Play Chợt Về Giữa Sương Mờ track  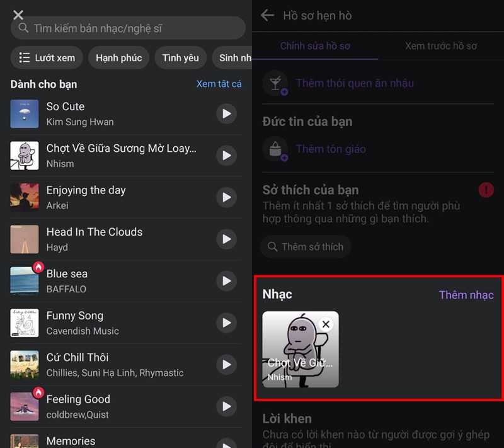tap(226, 155)
